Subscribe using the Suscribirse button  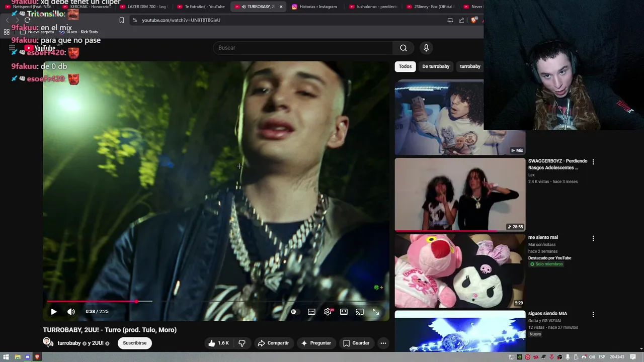point(135,343)
